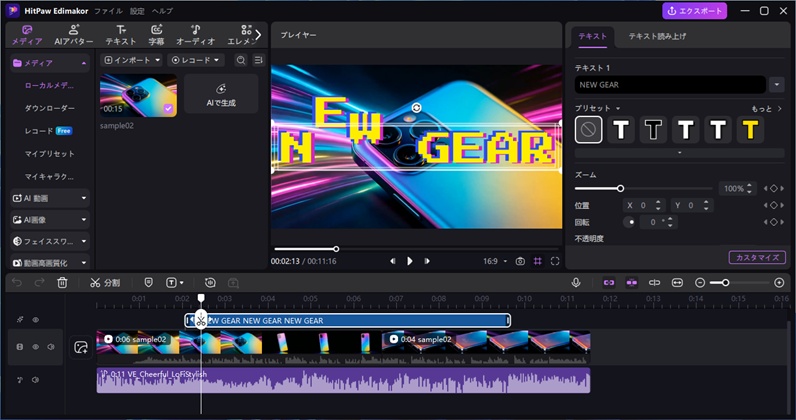Click the NEW GEAR text input field
796x420 pixels.
coord(670,85)
